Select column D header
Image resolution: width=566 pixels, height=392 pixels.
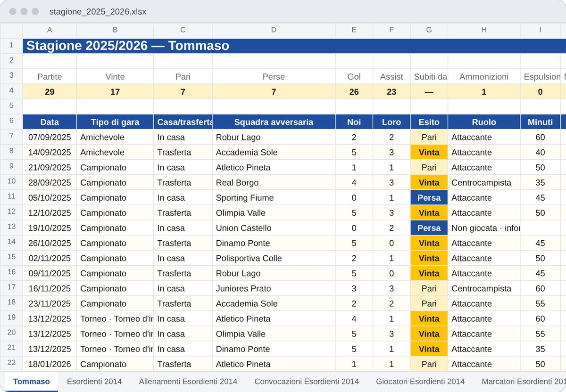[x=274, y=30]
